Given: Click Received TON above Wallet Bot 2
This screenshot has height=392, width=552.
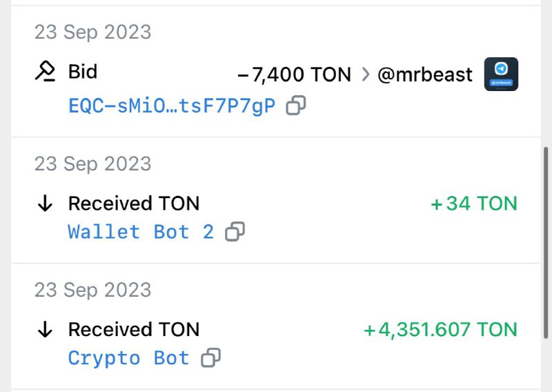Looking at the screenshot, I should tap(134, 204).
